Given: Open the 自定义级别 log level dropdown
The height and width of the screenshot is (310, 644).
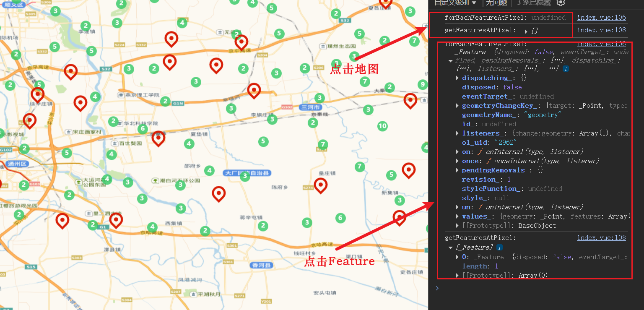Looking at the screenshot, I should click(455, 3).
